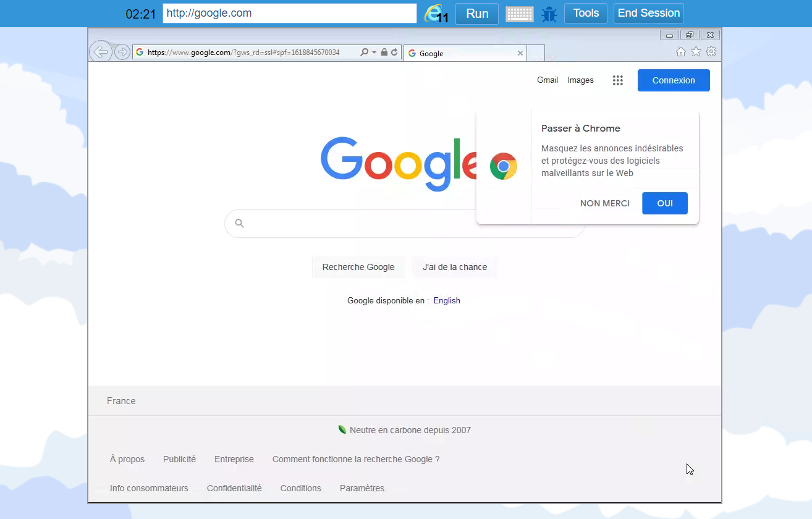The height and width of the screenshot is (519, 812).
Task: Select the Google browser tab
Action: [x=465, y=53]
